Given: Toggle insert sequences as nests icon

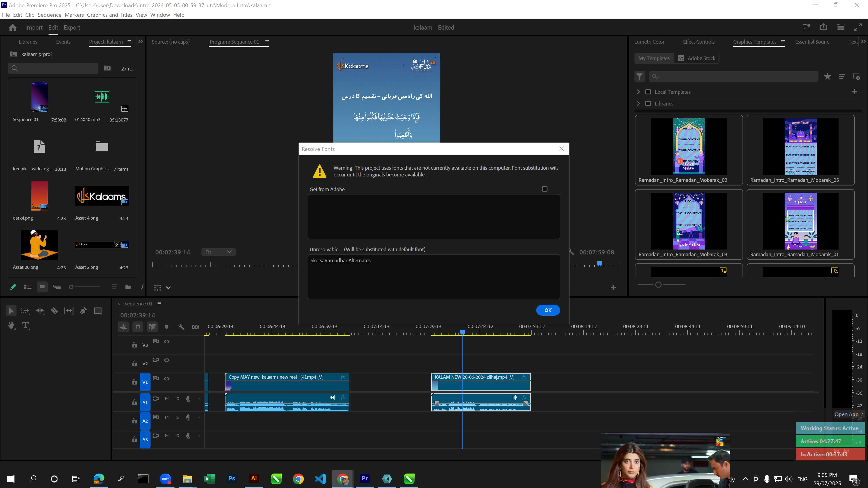Looking at the screenshot, I should coord(124,327).
